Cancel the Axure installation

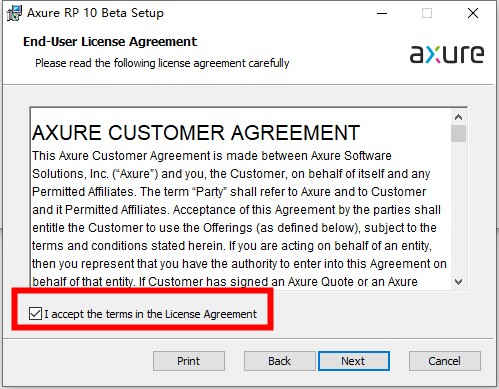click(445, 361)
